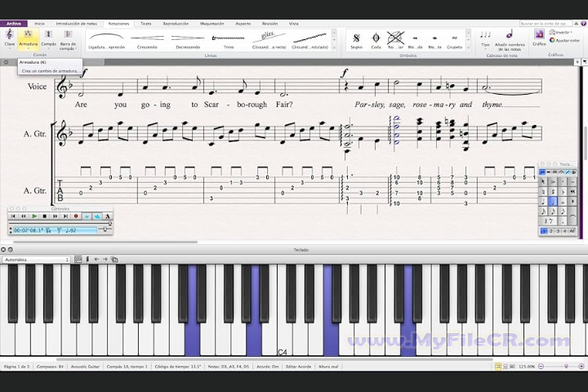The image size is (588, 392).
Task: Jump to start with Controles skip-back button
Action: 13,216
